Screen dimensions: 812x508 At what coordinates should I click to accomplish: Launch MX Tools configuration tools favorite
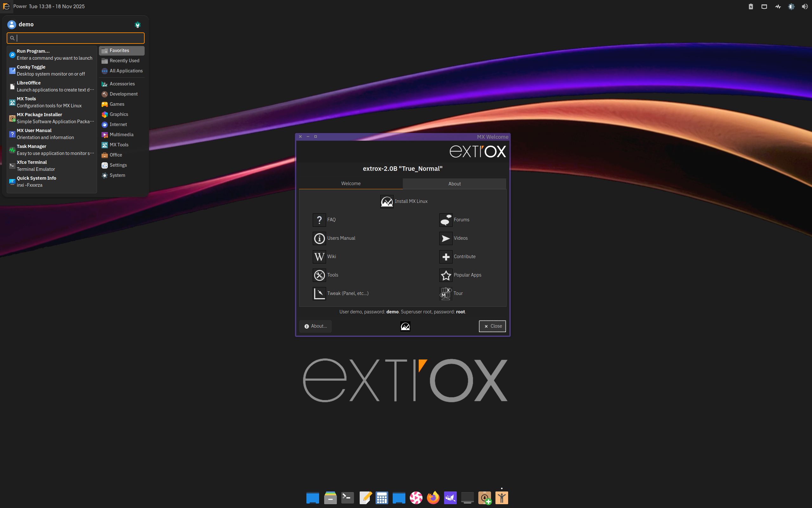point(52,102)
